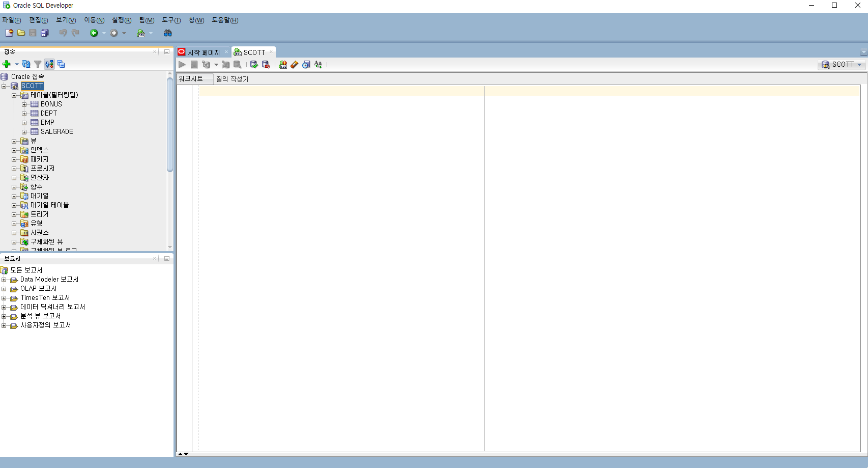Expand the 프로시저 folder node
868x468 pixels.
(x=14, y=169)
